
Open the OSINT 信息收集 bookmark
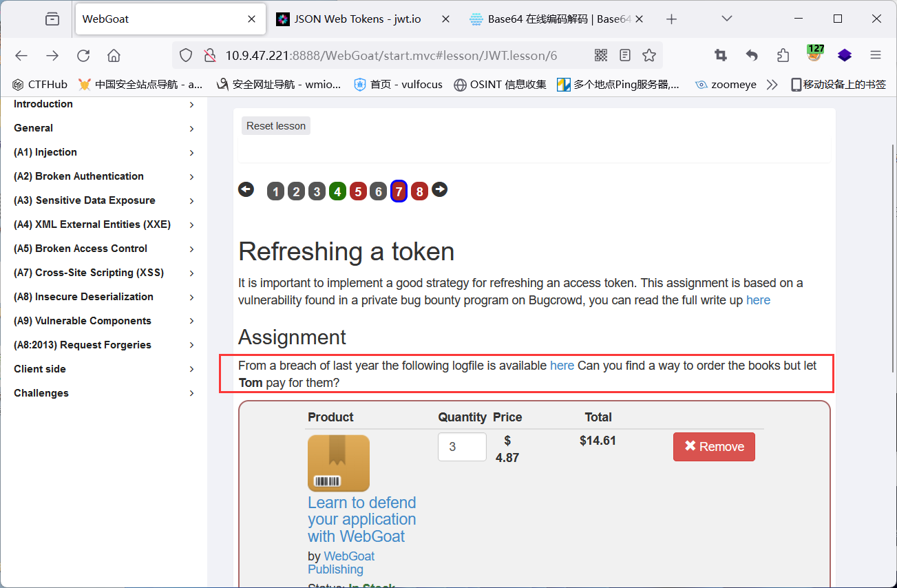(x=500, y=85)
